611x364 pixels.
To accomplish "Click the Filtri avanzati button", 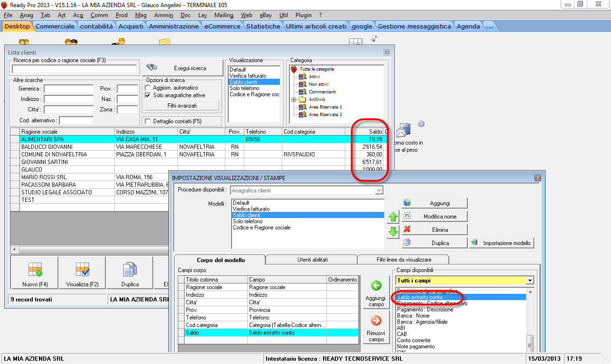I will 182,105.
